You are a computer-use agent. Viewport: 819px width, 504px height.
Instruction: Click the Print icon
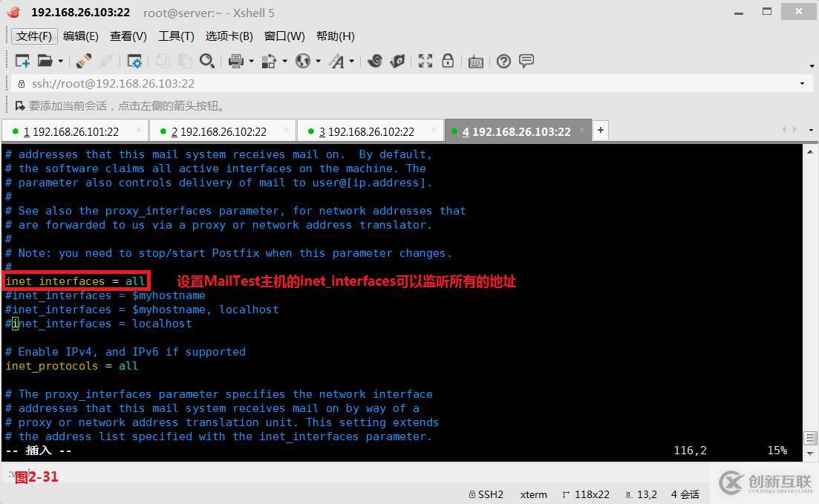tap(236, 61)
